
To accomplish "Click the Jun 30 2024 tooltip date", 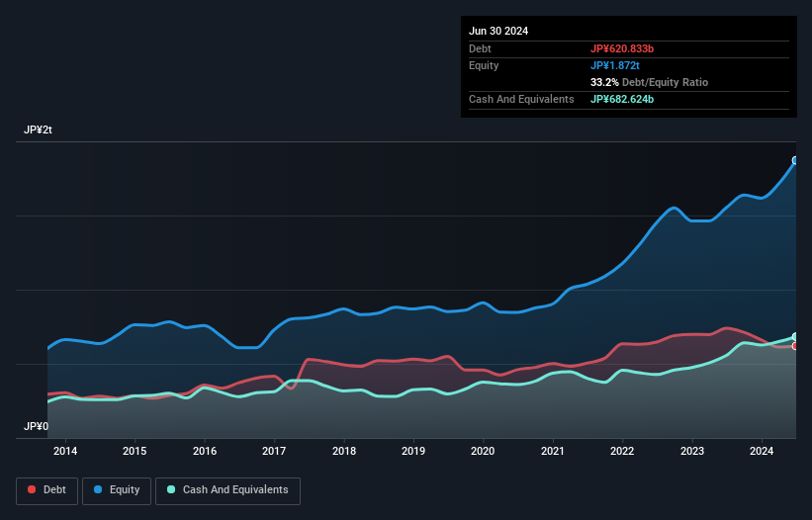I will point(498,31).
